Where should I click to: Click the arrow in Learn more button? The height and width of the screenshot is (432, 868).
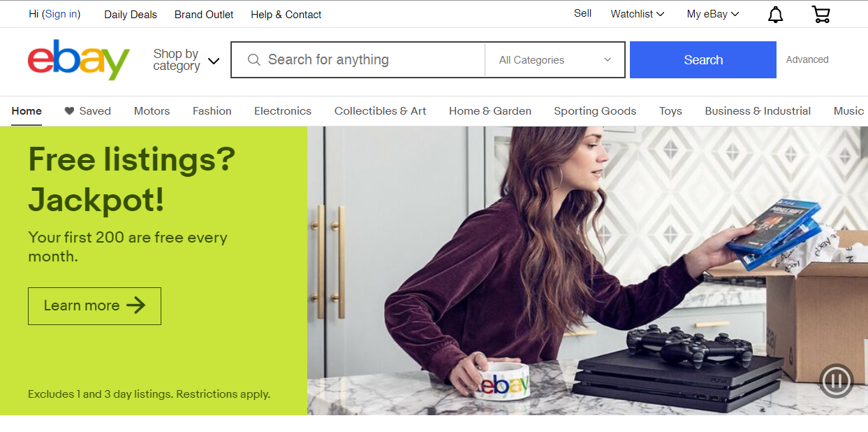[x=135, y=305]
